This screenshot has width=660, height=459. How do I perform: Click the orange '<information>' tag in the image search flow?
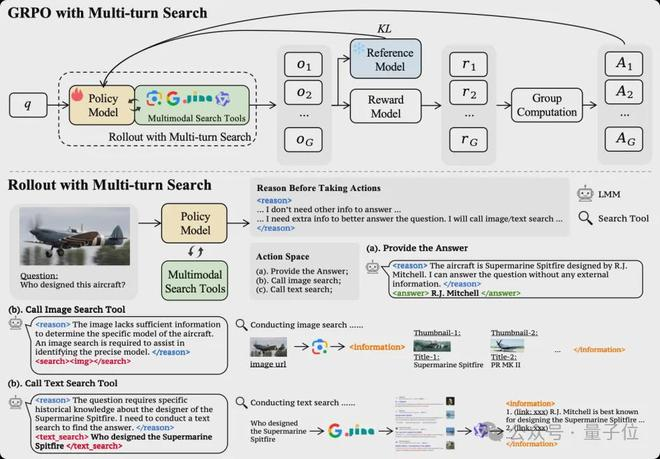click(x=377, y=347)
